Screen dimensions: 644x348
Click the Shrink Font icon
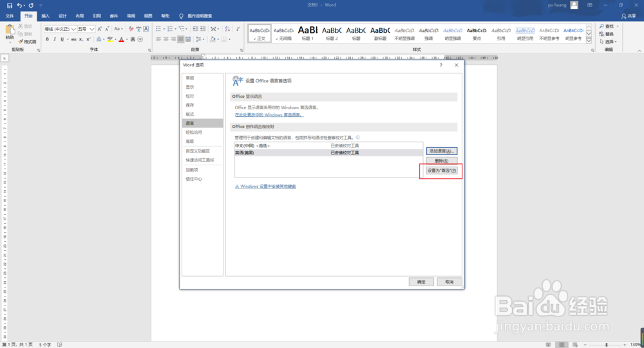(x=107, y=29)
